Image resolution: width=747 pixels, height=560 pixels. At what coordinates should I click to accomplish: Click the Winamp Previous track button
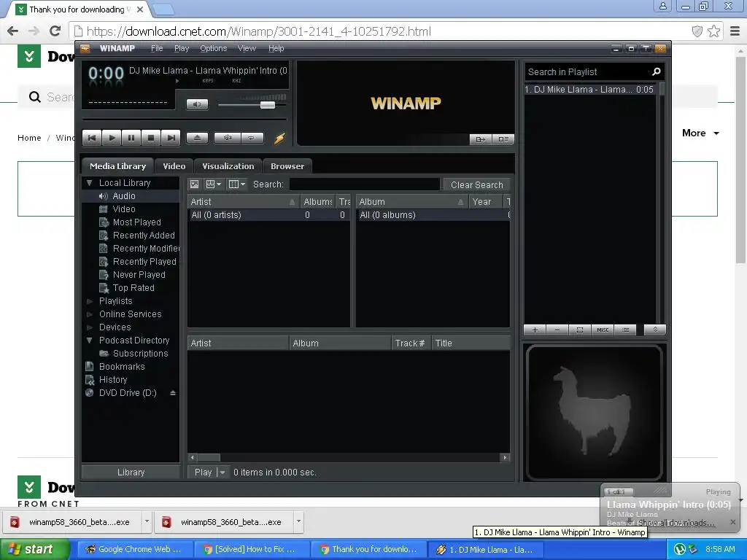pyautogui.click(x=92, y=138)
